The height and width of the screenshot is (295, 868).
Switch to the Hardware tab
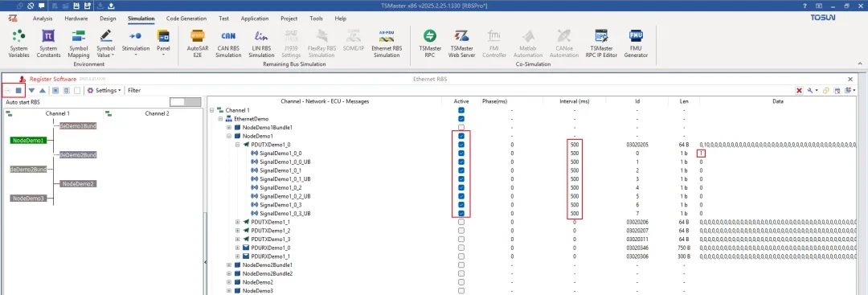tap(76, 18)
